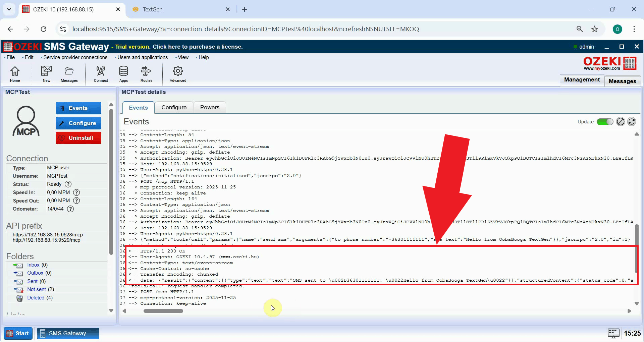Screen dimensions: 644x342
Task: Bookmark this page with the star icon
Action: tap(595, 29)
